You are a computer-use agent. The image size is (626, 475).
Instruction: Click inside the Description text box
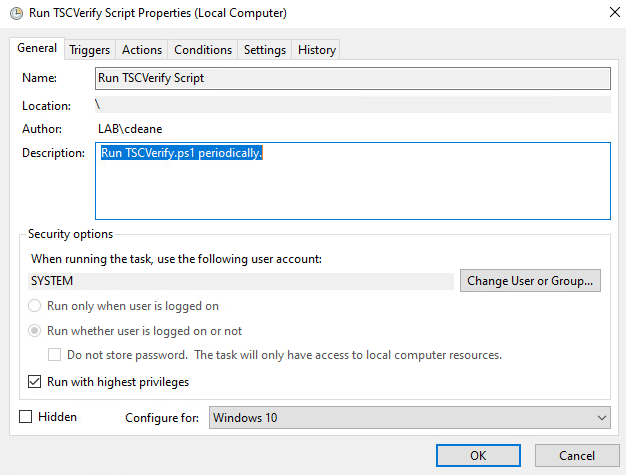coord(353,181)
